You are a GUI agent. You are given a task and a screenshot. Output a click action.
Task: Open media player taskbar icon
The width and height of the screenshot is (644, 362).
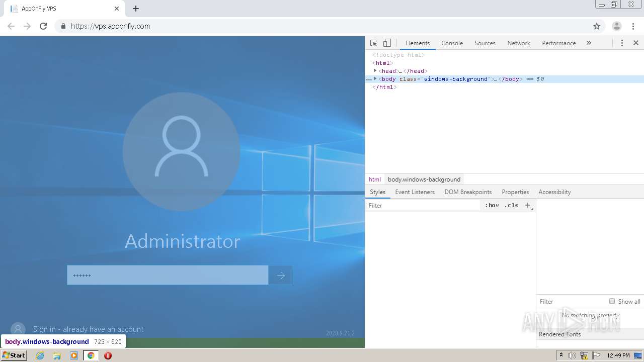[x=74, y=355]
